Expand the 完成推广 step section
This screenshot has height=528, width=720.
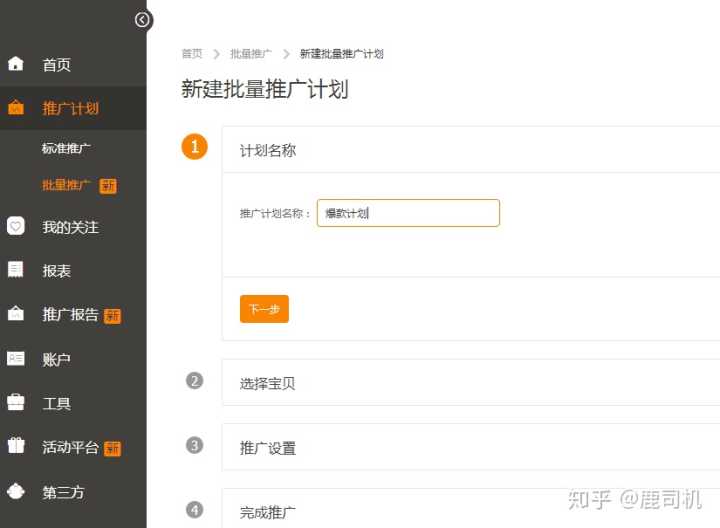(471, 509)
